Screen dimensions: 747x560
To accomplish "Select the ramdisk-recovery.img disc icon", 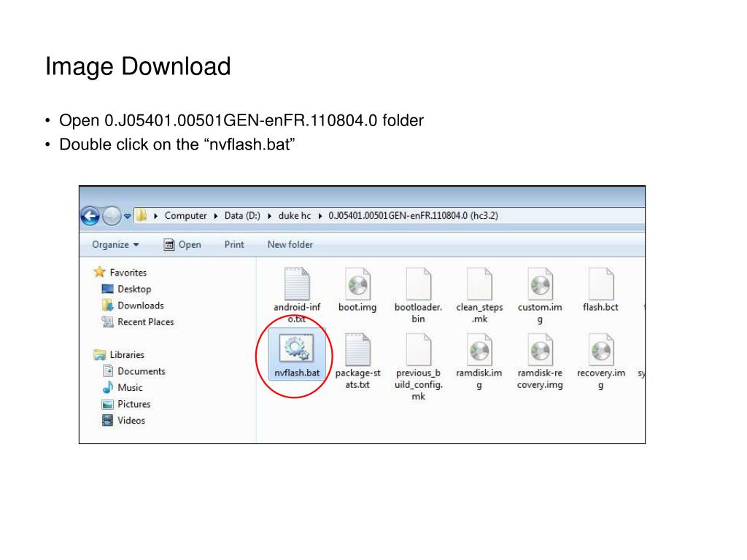I will pos(541,349).
